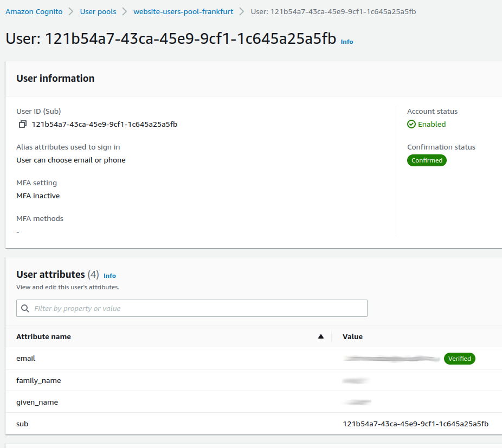
Task: Focus the Filter by property or value field
Action: pos(192,308)
